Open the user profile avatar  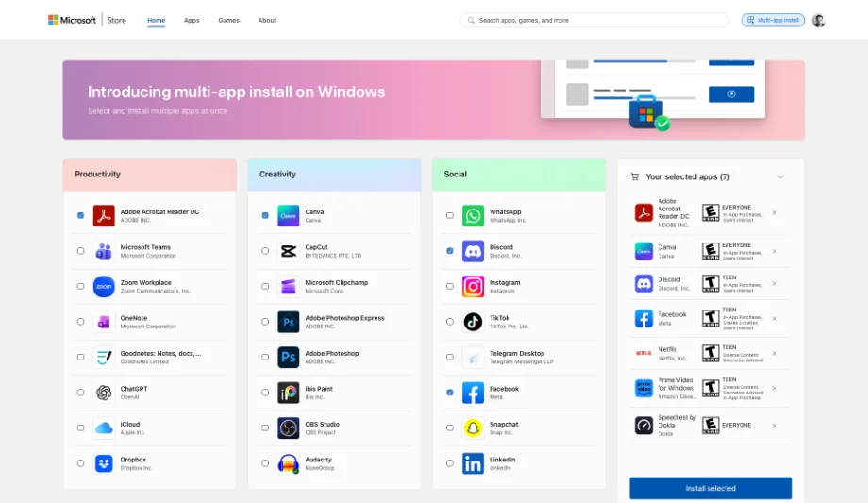[x=818, y=20]
